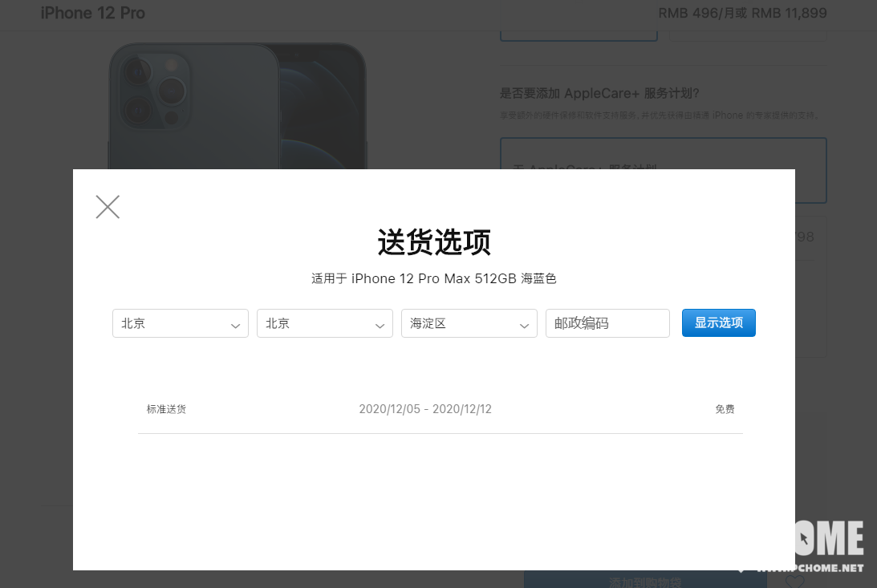Click the delivery date range 2020/12/05 - 2020/12/12
Screen dimensions: 877x588
coord(425,409)
